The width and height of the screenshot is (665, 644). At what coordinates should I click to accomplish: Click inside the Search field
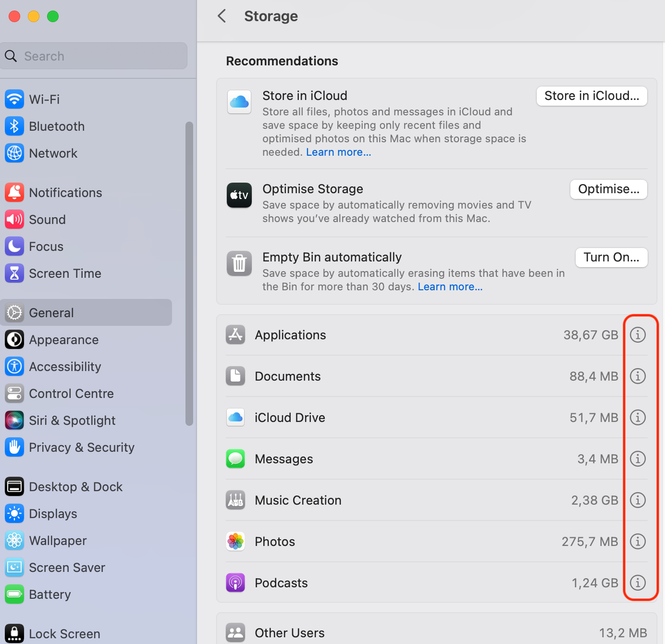pyautogui.click(x=94, y=56)
